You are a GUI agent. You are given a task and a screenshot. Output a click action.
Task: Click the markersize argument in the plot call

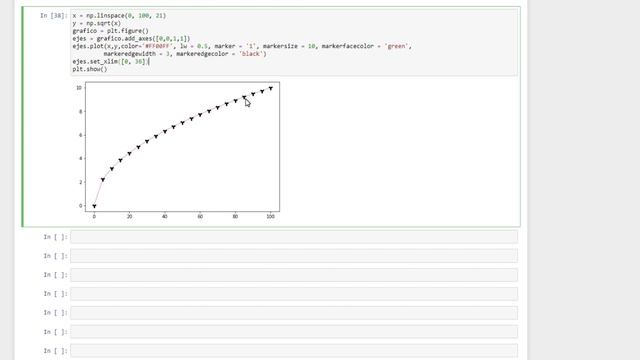point(289,46)
